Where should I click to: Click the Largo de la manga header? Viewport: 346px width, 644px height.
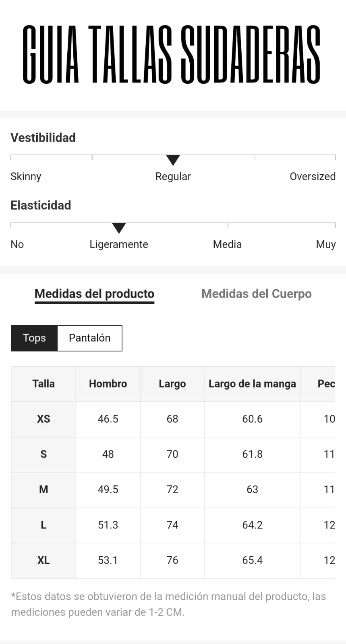coord(252,384)
